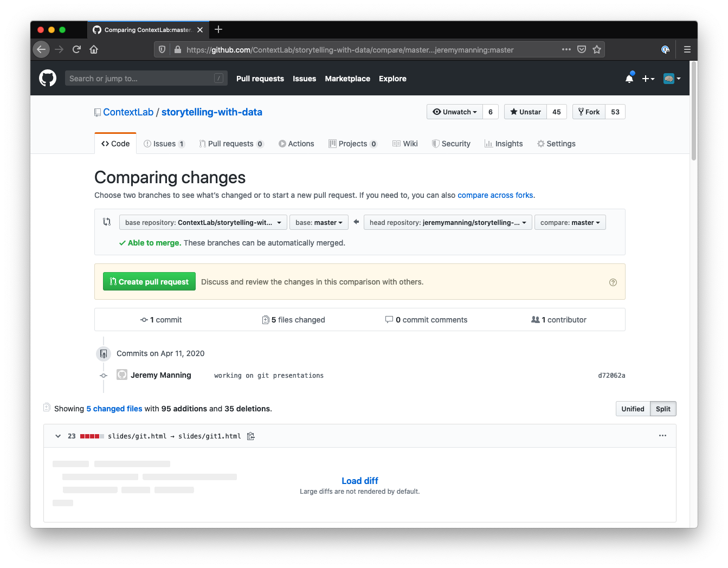The image size is (728, 568).
Task: Copy file path slides/git1.html clipboard icon
Action: [251, 436]
